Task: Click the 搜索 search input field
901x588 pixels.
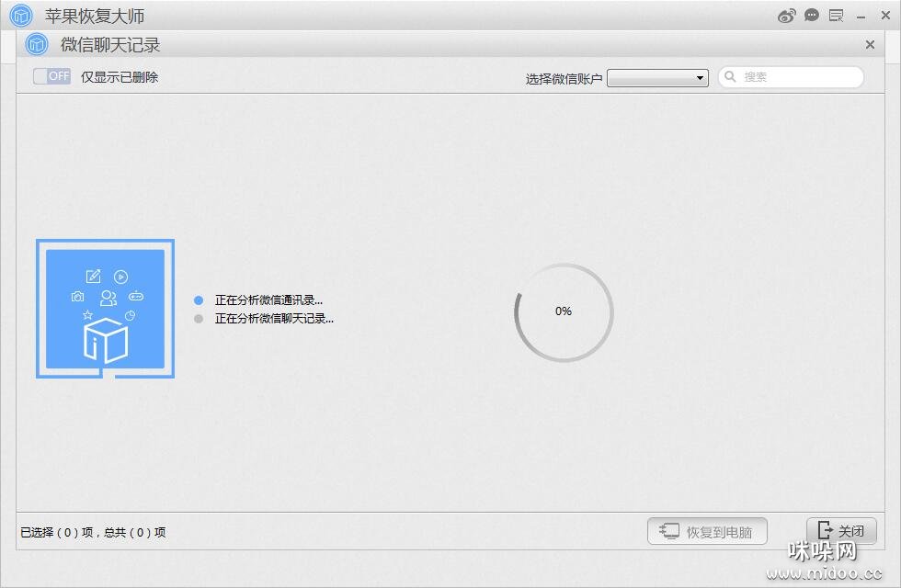Action: pos(791,77)
